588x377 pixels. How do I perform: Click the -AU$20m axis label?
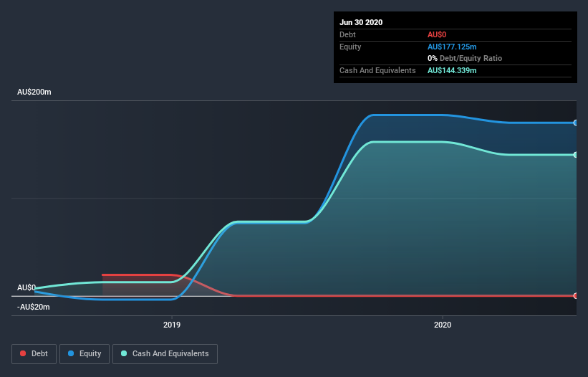[34, 307]
